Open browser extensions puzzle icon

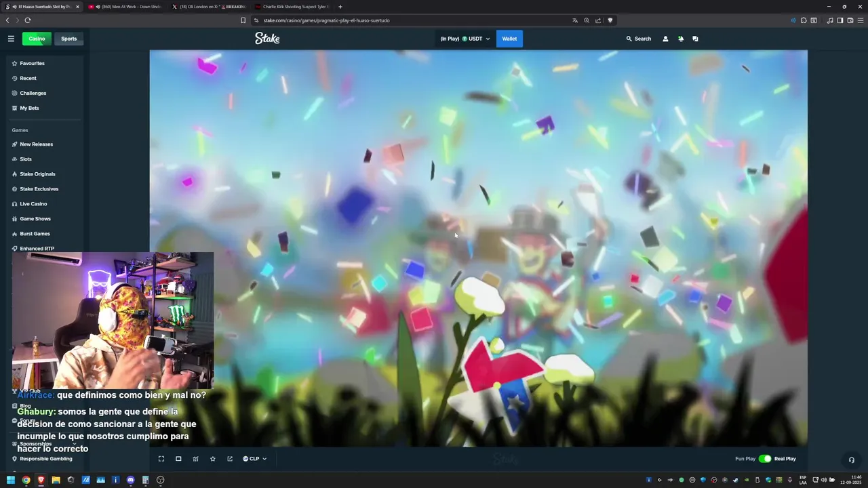pos(804,20)
